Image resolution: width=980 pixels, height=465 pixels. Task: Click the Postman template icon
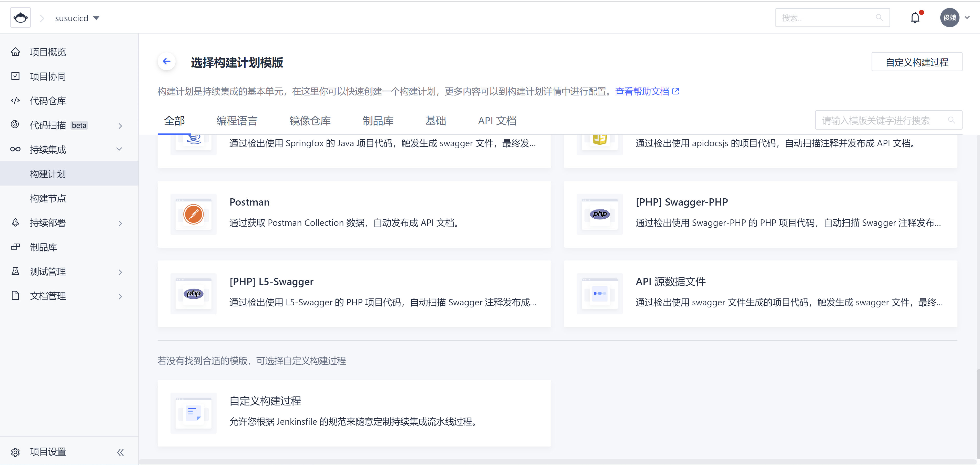193,215
